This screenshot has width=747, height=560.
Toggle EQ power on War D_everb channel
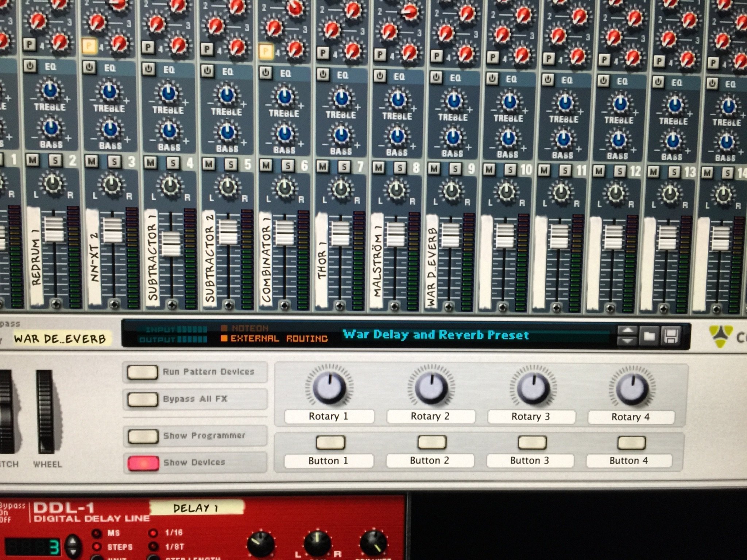click(x=436, y=77)
